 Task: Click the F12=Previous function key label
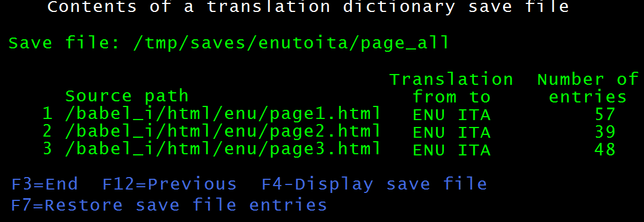[169, 184]
